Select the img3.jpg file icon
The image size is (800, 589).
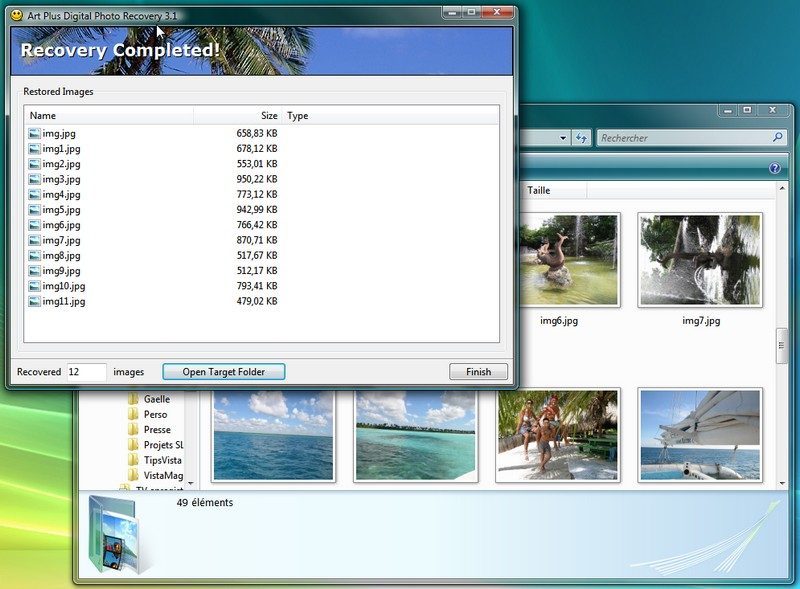35,180
